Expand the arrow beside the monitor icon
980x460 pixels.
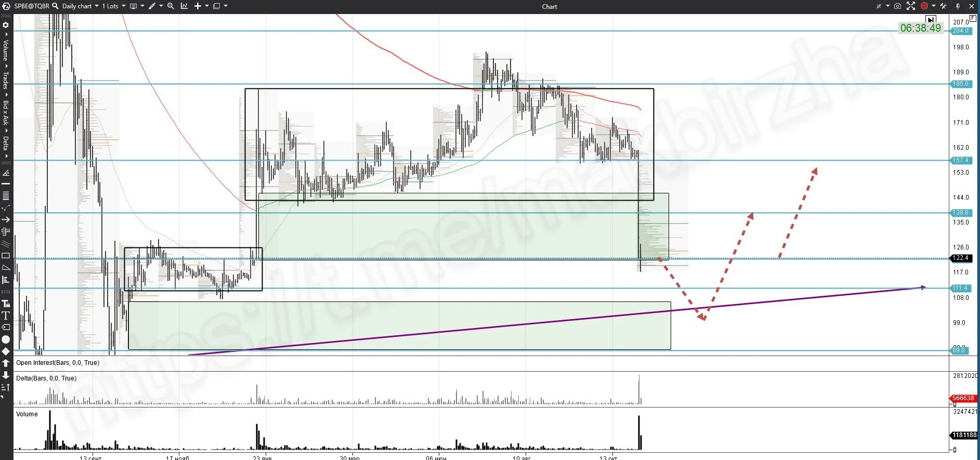pos(142,6)
